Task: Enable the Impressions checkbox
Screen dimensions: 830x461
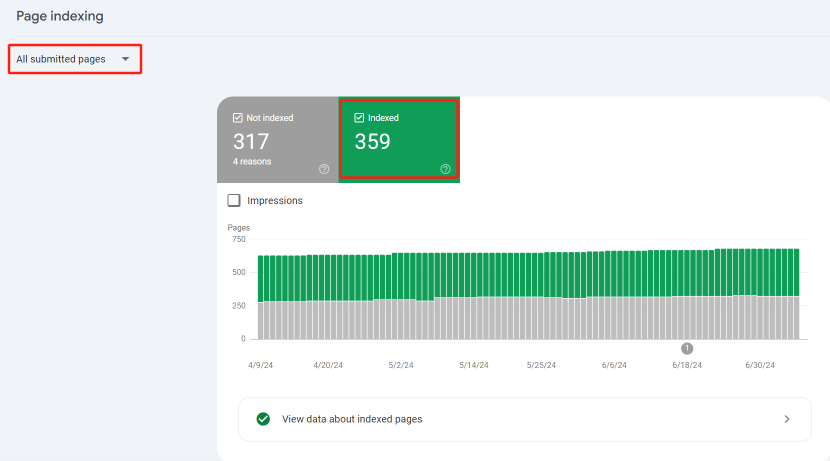Action: point(234,200)
